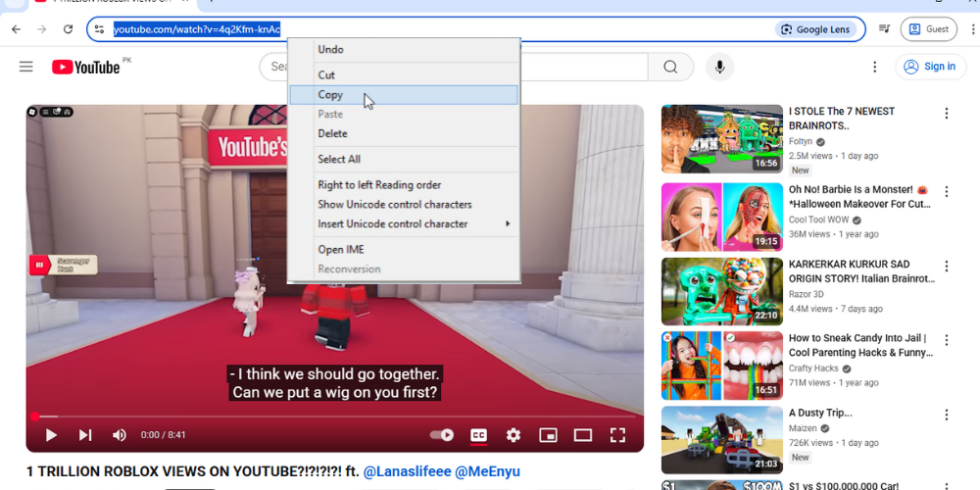Screen dimensions: 980x490
Task: Open Razor 3D channel name
Action: pyautogui.click(x=806, y=294)
